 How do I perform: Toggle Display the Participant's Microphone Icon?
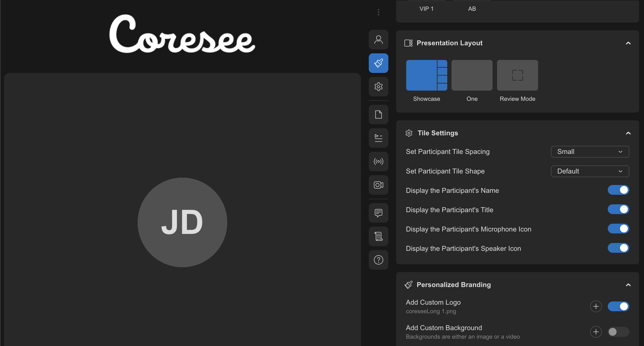(x=618, y=229)
